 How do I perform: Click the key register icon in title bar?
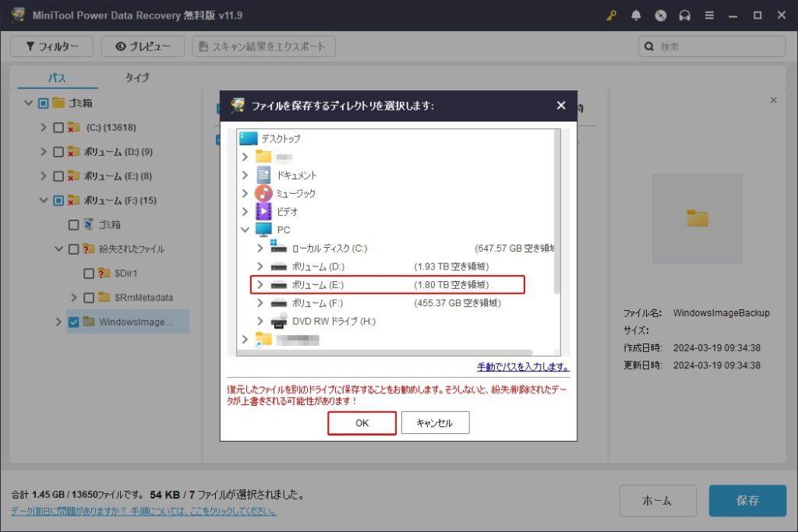click(x=612, y=16)
